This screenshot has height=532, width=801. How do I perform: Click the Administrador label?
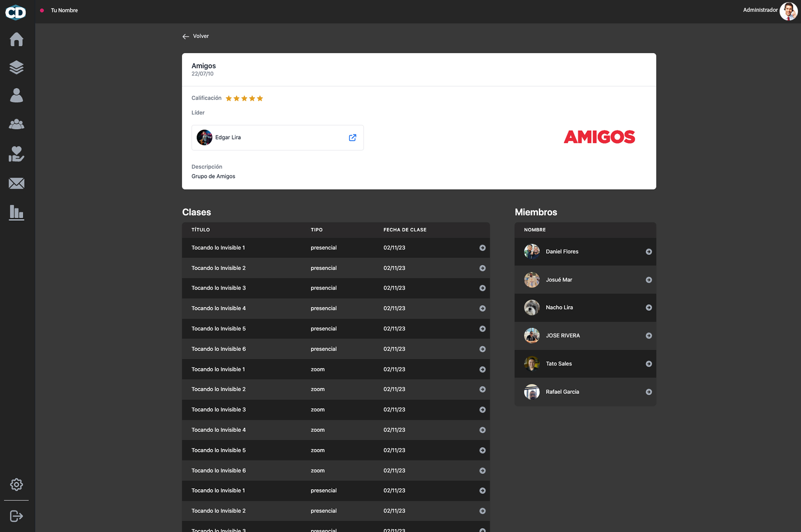point(760,10)
